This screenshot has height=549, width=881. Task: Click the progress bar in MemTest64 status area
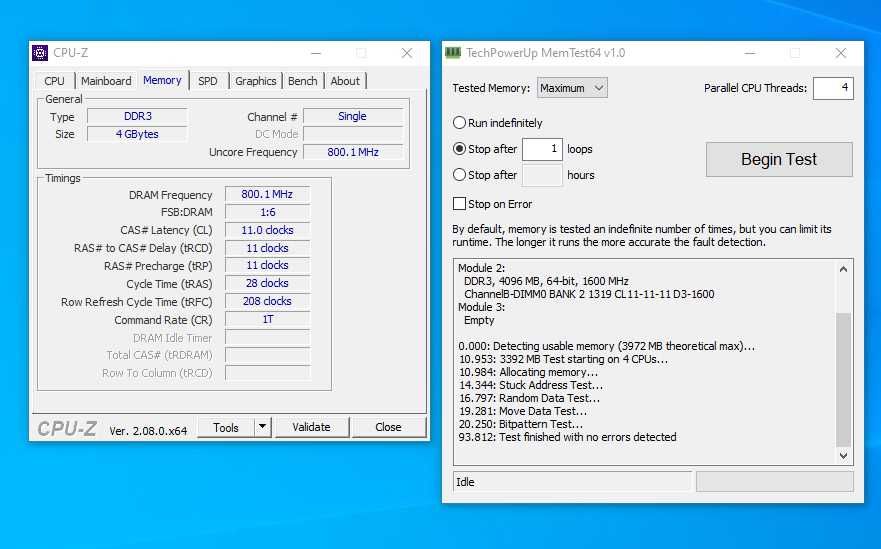(775, 482)
